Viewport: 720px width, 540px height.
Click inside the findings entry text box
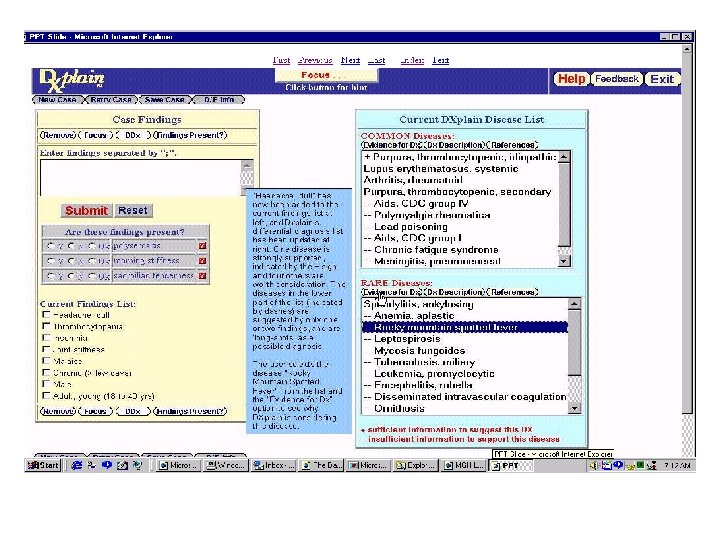[x=141, y=178]
